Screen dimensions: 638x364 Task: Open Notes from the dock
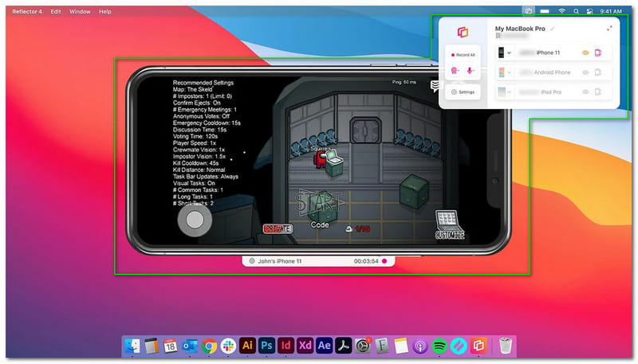tap(401, 346)
